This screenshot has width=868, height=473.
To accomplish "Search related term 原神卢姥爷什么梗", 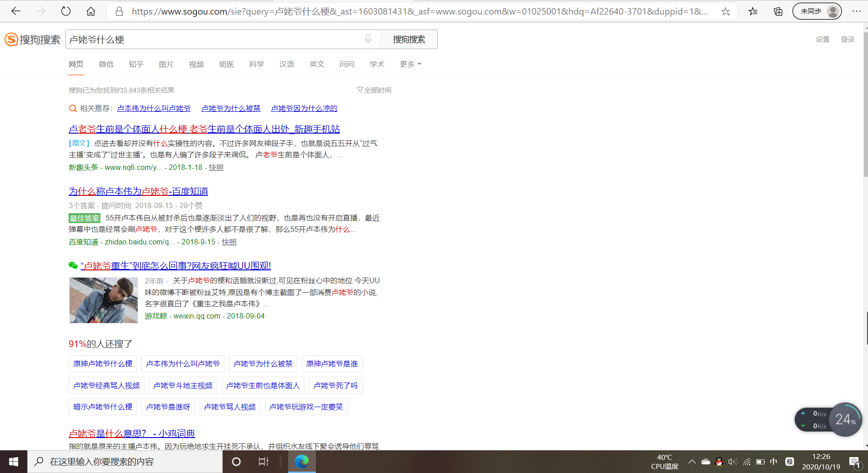I will point(103,363).
